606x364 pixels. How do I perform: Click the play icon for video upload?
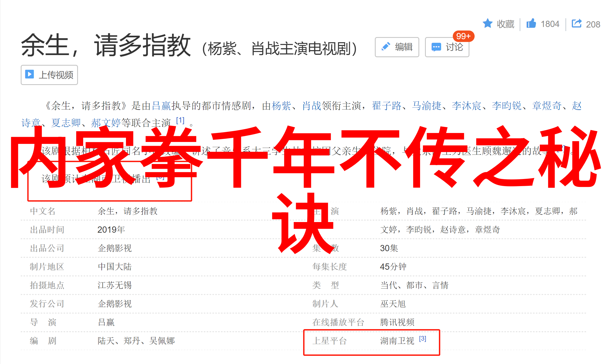29,74
